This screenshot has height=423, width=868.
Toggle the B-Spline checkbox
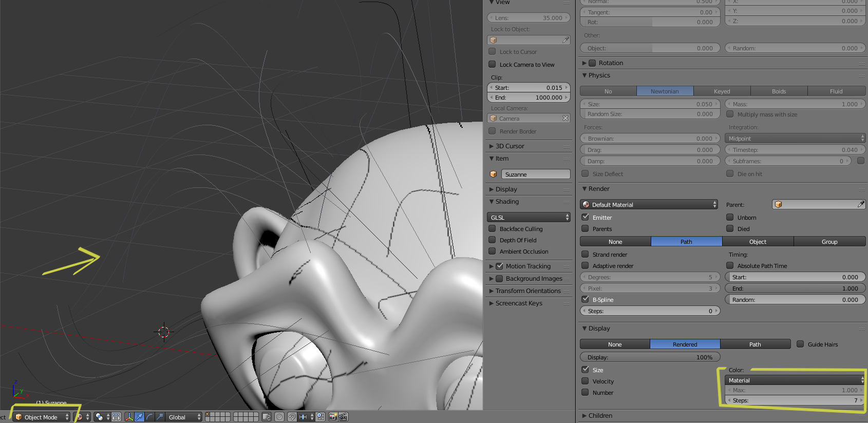pos(585,299)
